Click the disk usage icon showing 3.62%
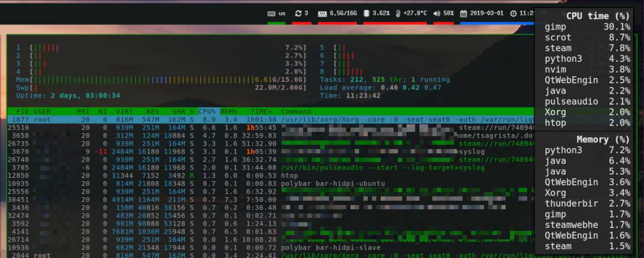The image size is (644, 258). [366, 13]
